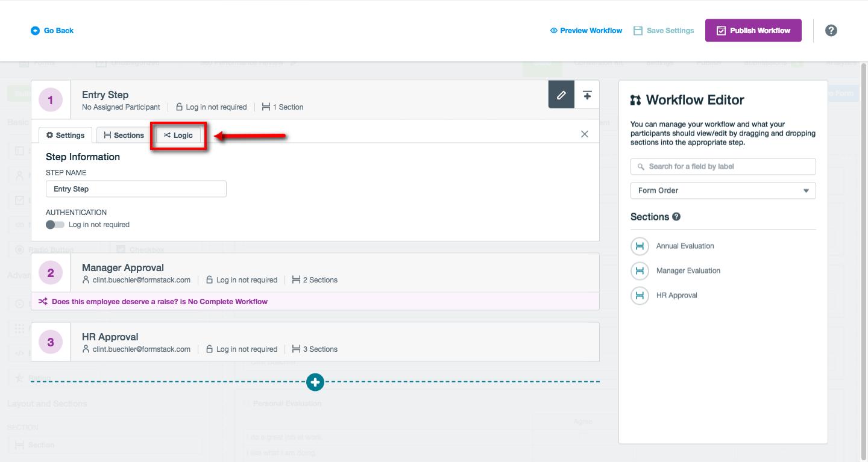
Task: Click the Publish Workflow button
Action: [753, 31]
